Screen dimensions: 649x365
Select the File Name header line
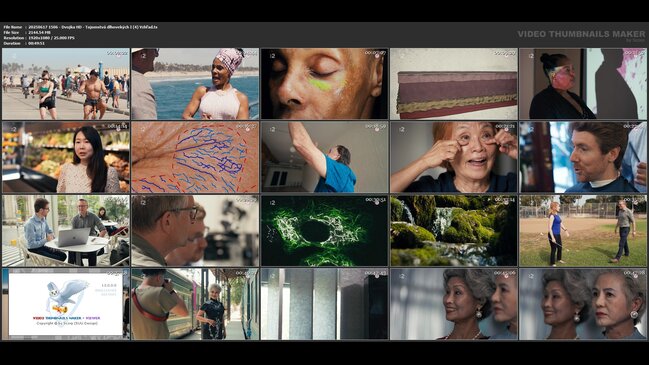(80, 27)
